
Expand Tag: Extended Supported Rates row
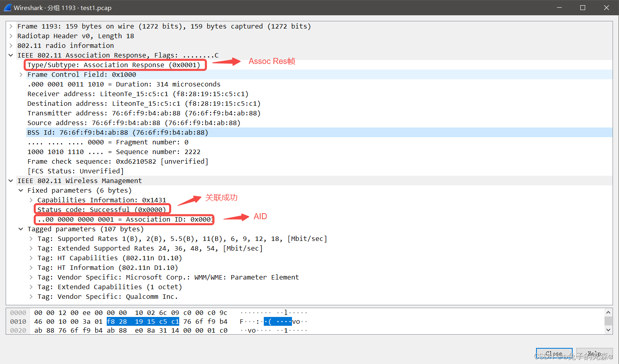tap(31, 248)
